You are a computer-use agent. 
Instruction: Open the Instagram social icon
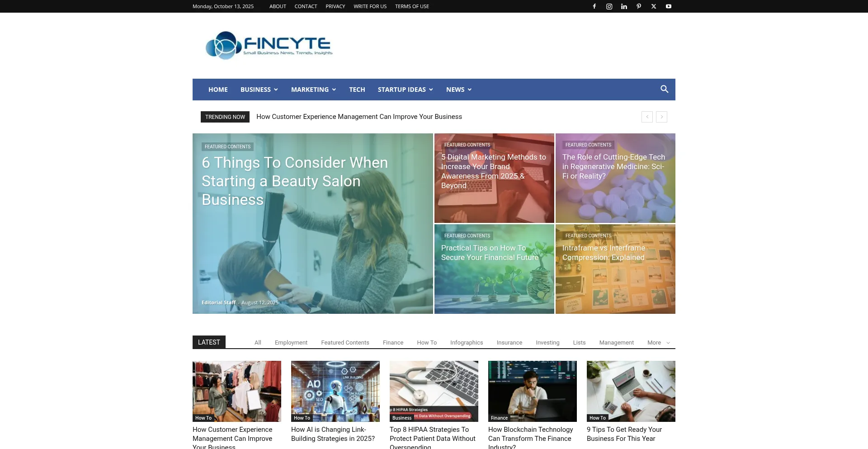[609, 6]
